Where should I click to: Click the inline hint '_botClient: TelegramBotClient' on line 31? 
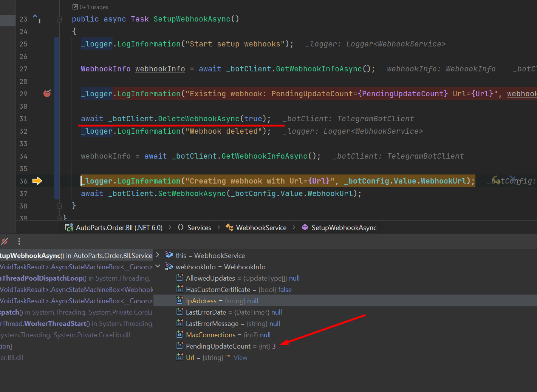tap(348, 119)
